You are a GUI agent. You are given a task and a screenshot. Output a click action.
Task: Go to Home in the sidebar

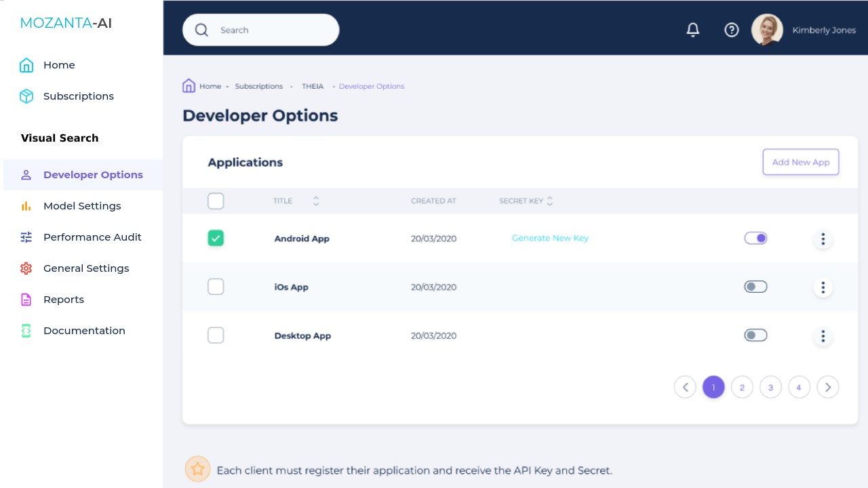[59, 65]
